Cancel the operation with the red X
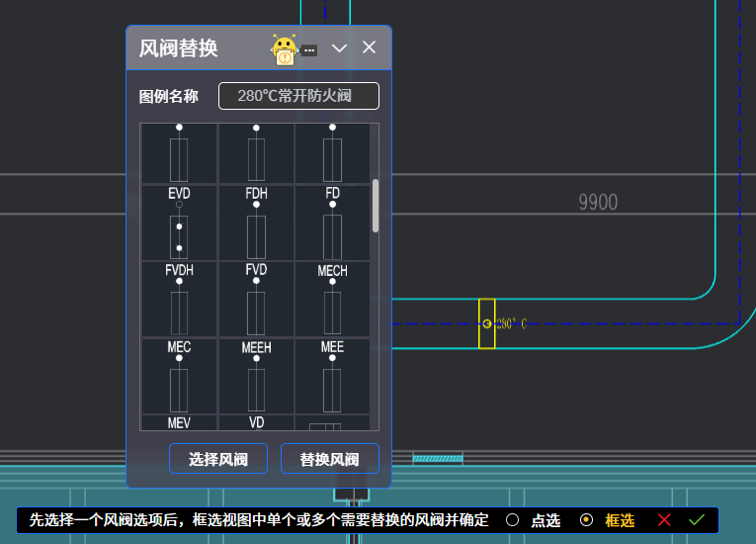 664,520
